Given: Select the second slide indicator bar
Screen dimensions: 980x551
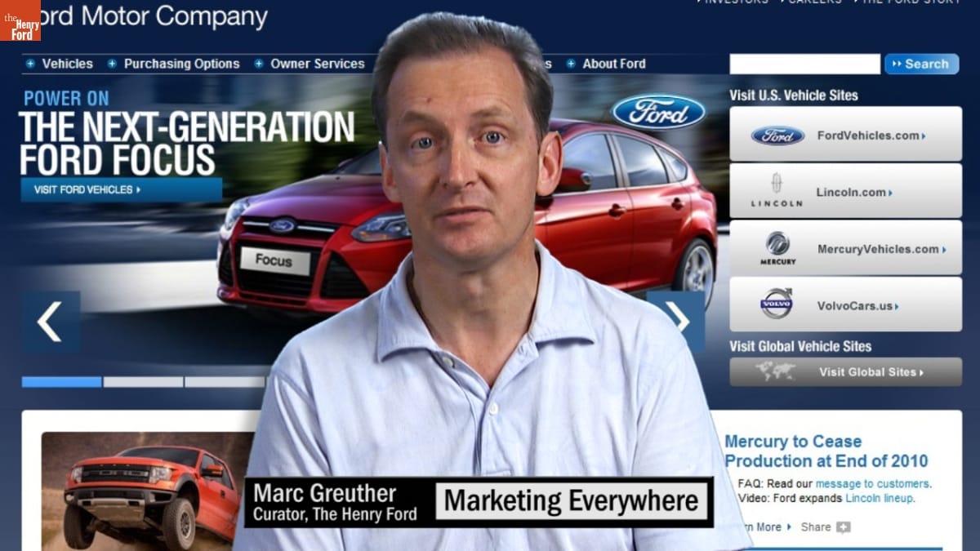Looking at the screenshot, I should tap(143, 381).
